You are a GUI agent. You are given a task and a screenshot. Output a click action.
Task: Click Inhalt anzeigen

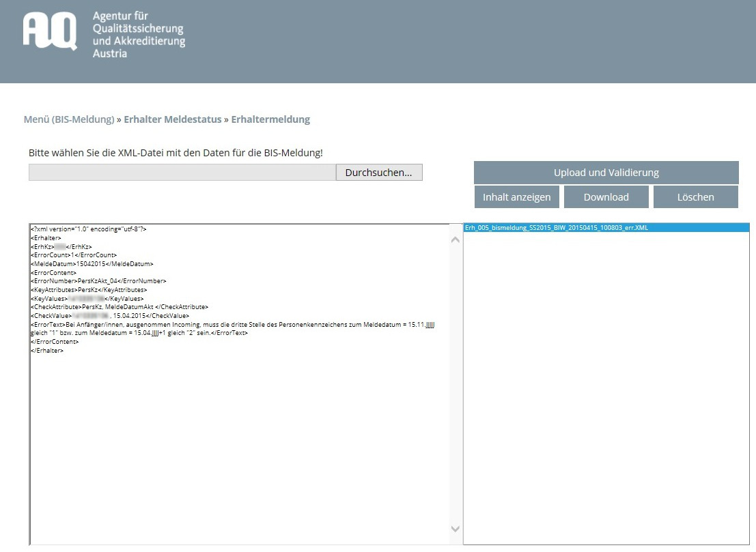tap(516, 197)
